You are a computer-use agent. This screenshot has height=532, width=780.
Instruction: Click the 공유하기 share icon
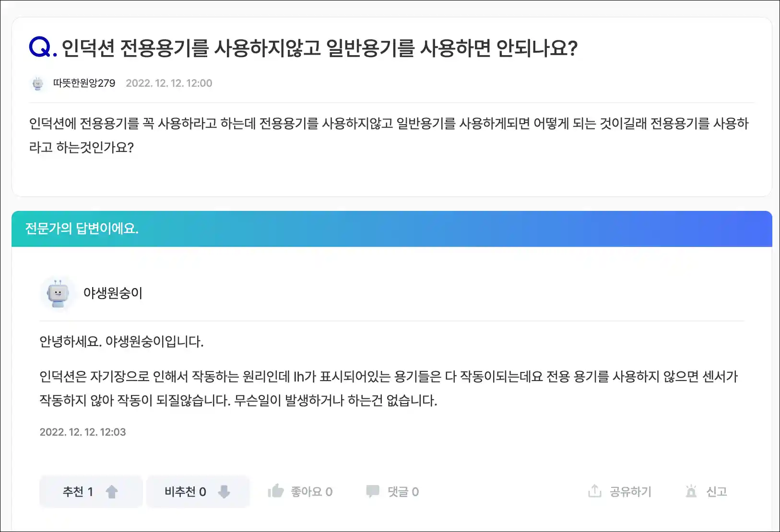coord(594,491)
